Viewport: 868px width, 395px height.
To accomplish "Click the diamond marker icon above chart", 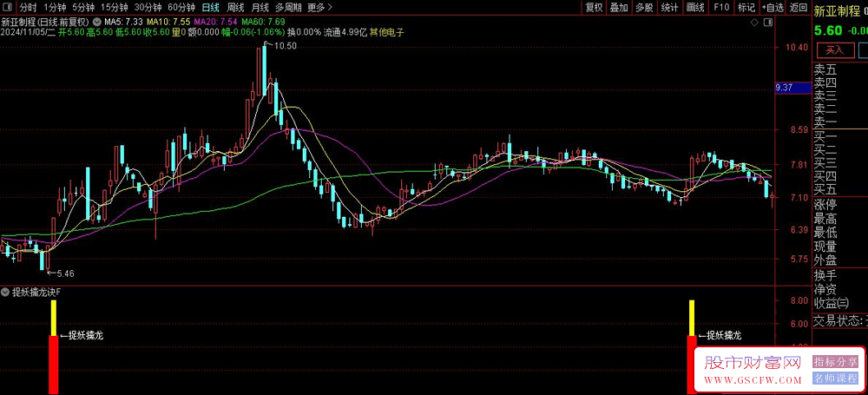I will [754, 23].
